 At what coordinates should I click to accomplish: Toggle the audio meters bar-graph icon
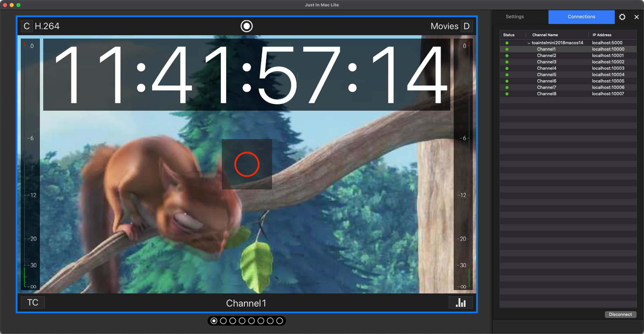pyautogui.click(x=461, y=302)
